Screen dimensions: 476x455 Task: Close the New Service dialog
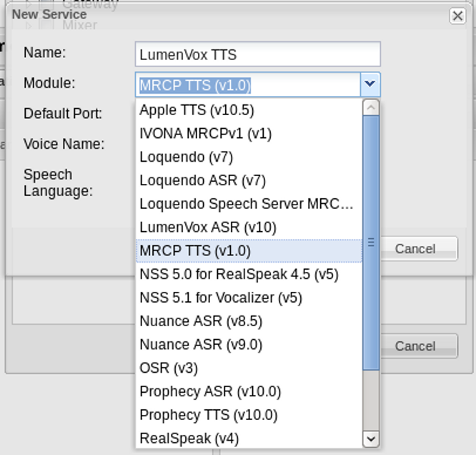click(457, 16)
